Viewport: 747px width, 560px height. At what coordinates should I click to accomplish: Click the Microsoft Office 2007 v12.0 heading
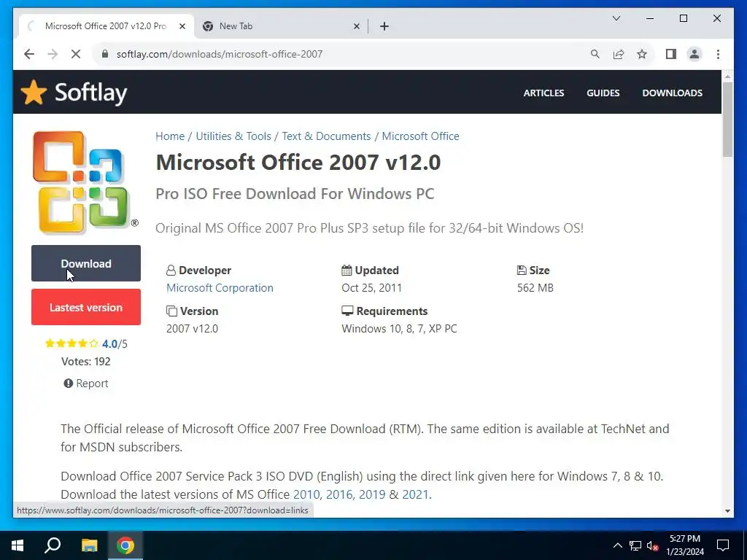[298, 163]
